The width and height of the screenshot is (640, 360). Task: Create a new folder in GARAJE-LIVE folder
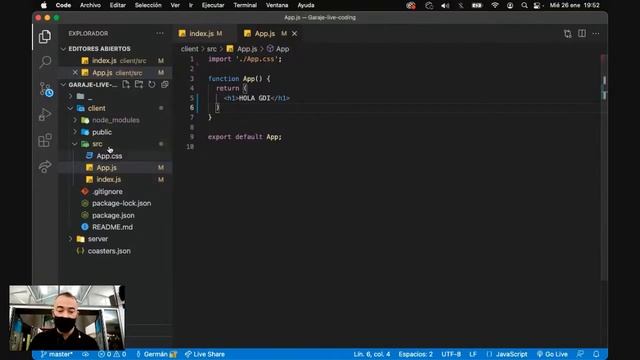tap(139, 84)
